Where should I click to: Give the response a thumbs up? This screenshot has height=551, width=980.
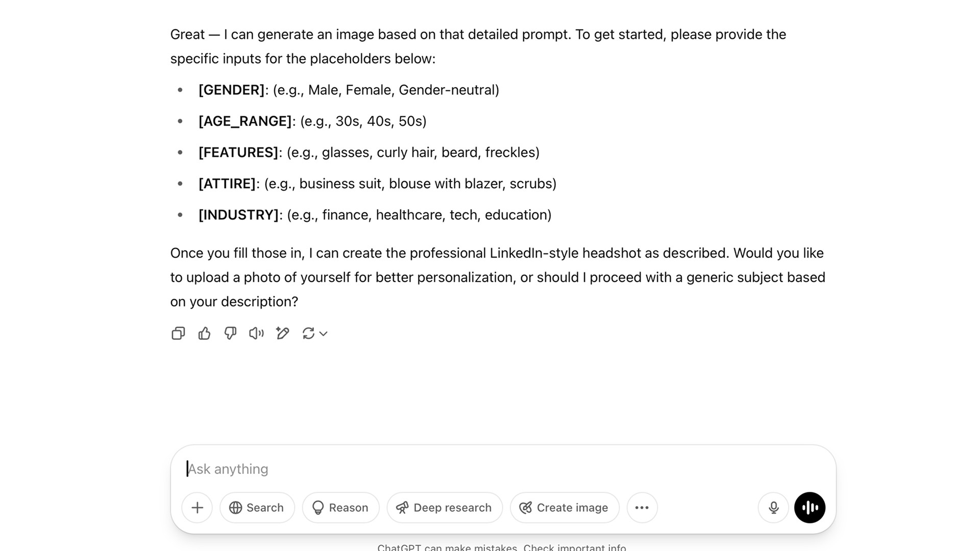pyautogui.click(x=204, y=334)
